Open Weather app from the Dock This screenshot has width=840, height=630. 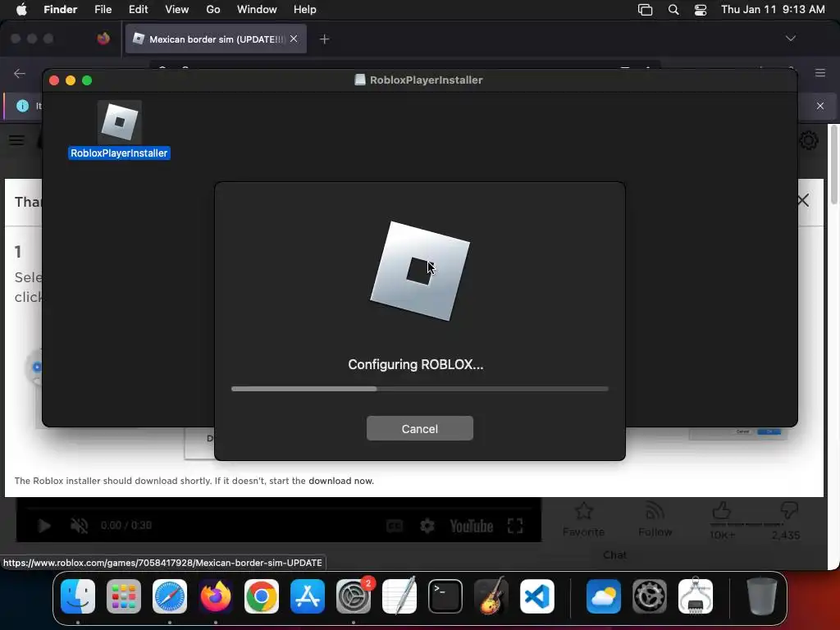click(x=604, y=596)
